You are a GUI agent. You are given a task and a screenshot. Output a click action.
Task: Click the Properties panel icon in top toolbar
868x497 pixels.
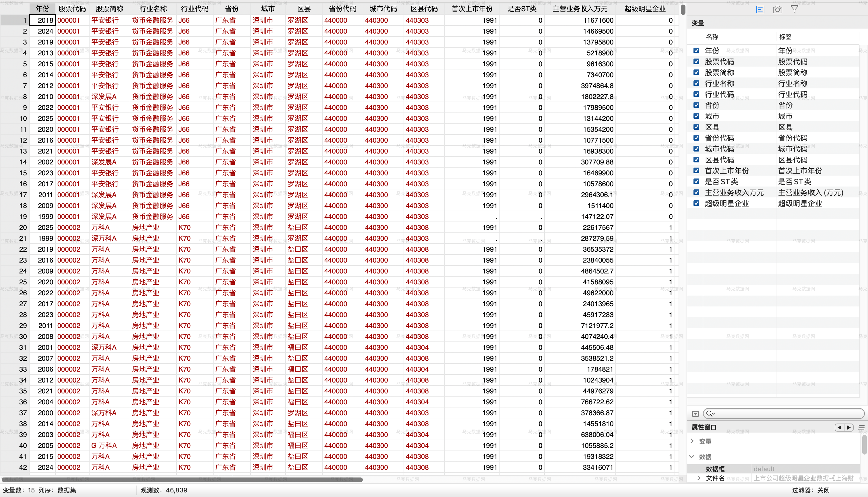tap(760, 9)
